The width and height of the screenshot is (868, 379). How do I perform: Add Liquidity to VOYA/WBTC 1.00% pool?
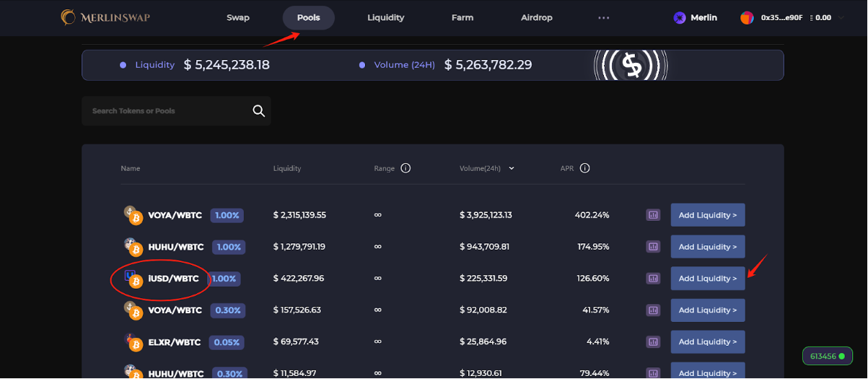pos(708,214)
